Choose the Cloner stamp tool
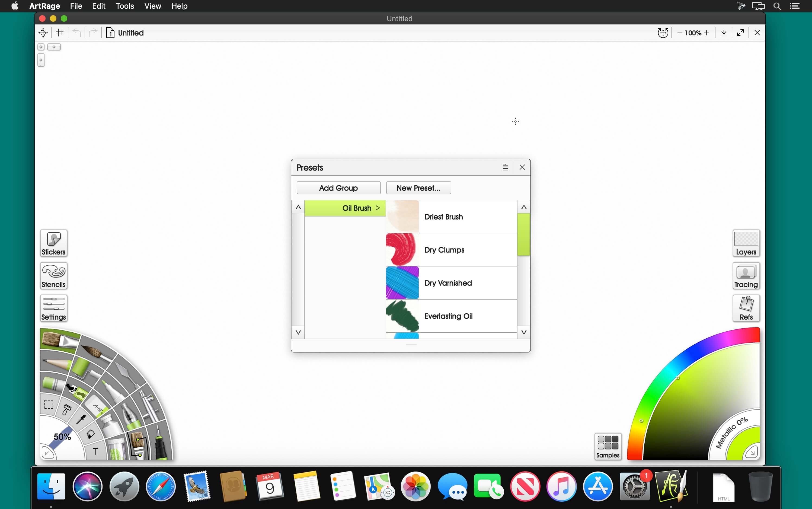The image size is (812, 509). [x=67, y=409]
